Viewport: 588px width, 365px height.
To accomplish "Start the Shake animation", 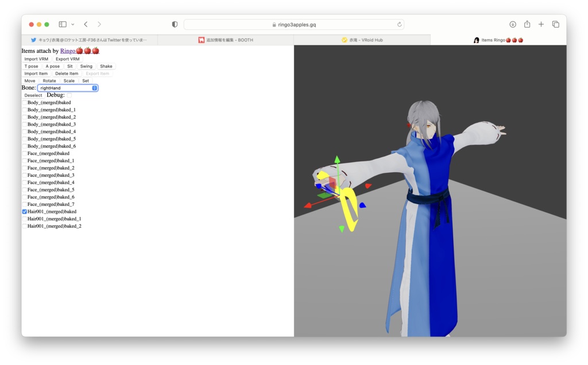I will tap(106, 66).
